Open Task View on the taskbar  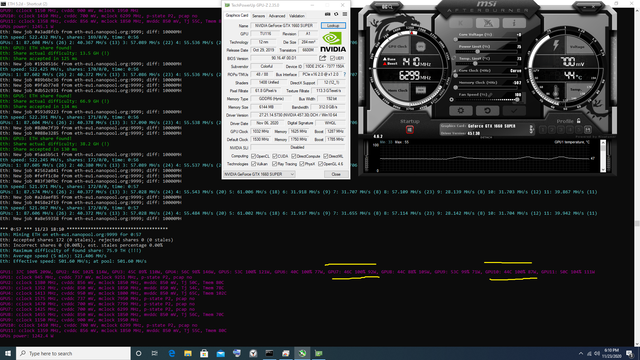point(155,353)
